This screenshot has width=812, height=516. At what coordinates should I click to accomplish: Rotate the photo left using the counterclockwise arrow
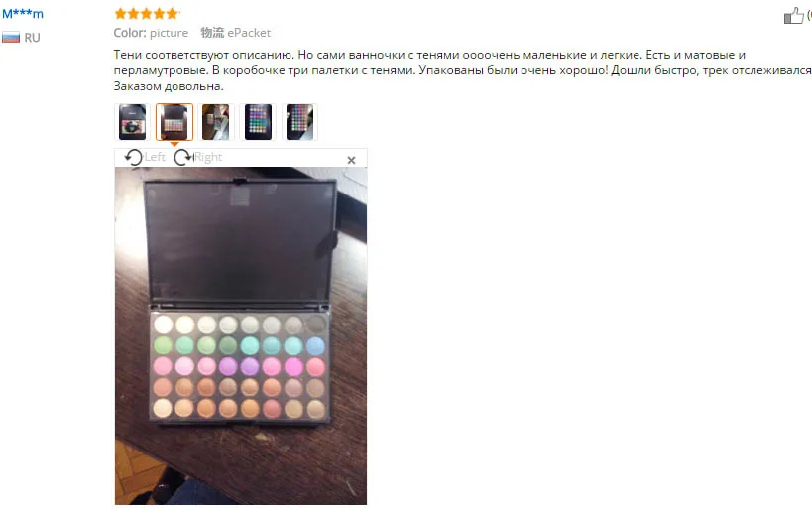pyautogui.click(x=134, y=157)
